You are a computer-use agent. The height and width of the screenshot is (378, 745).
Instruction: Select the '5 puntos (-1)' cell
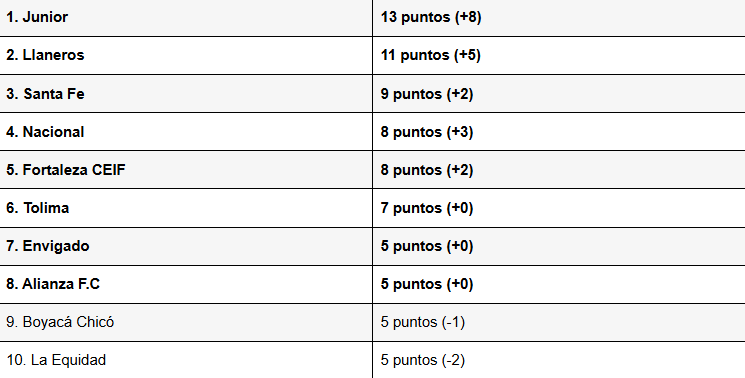pyautogui.click(x=559, y=322)
